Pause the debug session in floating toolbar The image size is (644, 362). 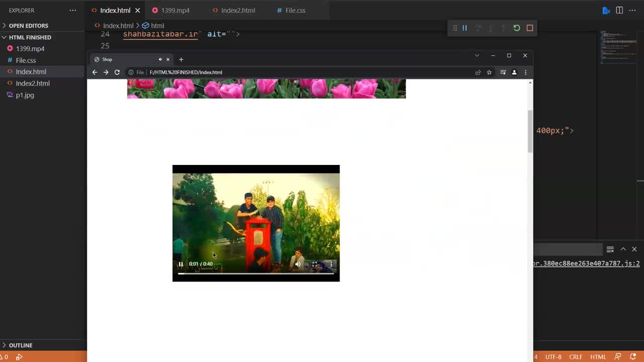coord(464,28)
